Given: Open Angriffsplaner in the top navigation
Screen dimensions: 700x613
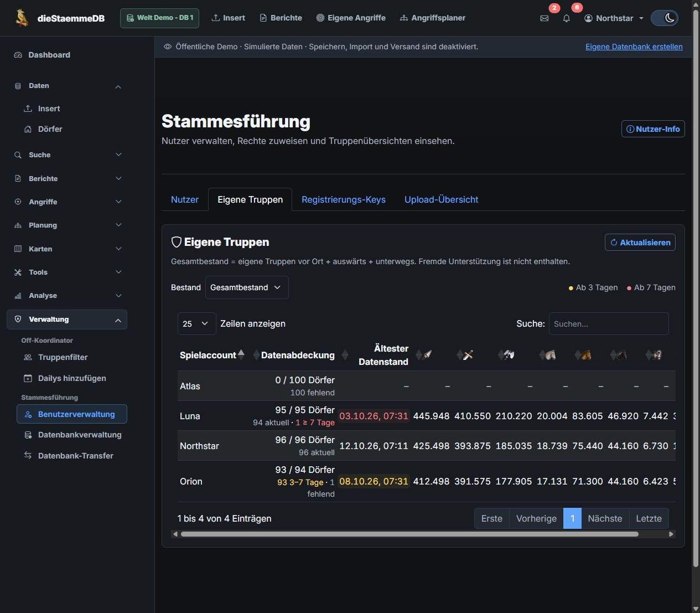Looking at the screenshot, I should (x=433, y=18).
